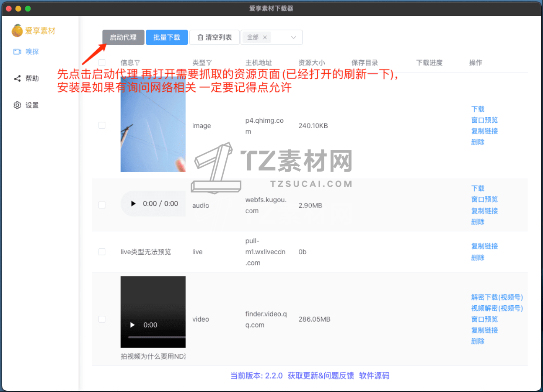Click 删除 for the audio row
Viewport: 543px width, 392px height.
point(478,222)
